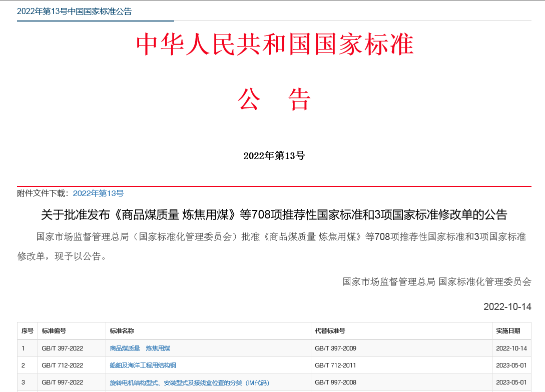Viewport: 545px width, 392px height.
Task: Open the 商品煤质量 炼焦用煤 standard link
Action: (x=140, y=348)
